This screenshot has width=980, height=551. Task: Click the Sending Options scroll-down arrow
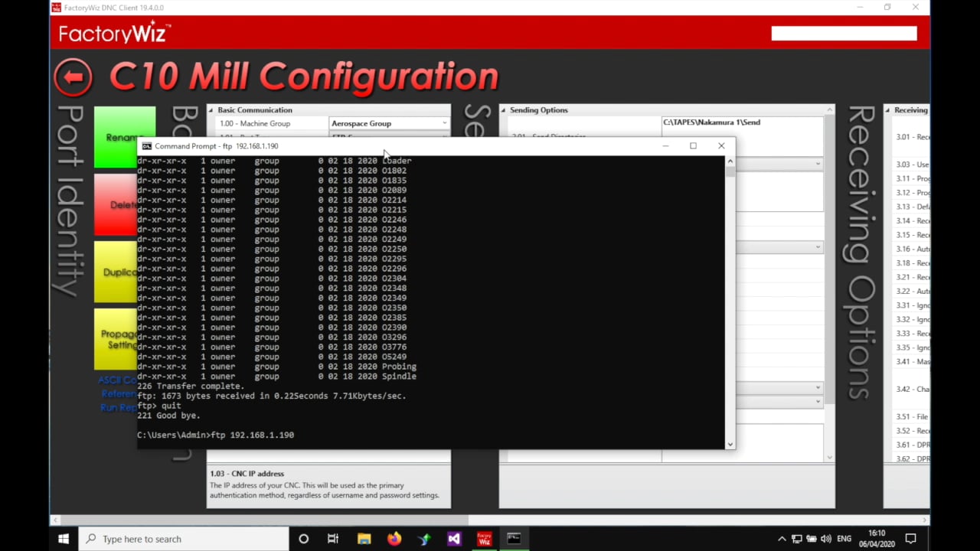tap(829, 458)
